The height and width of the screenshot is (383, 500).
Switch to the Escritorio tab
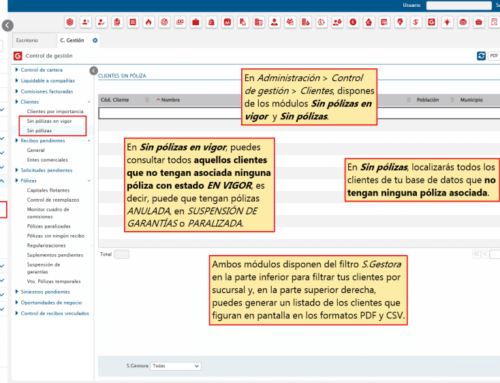point(27,40)
